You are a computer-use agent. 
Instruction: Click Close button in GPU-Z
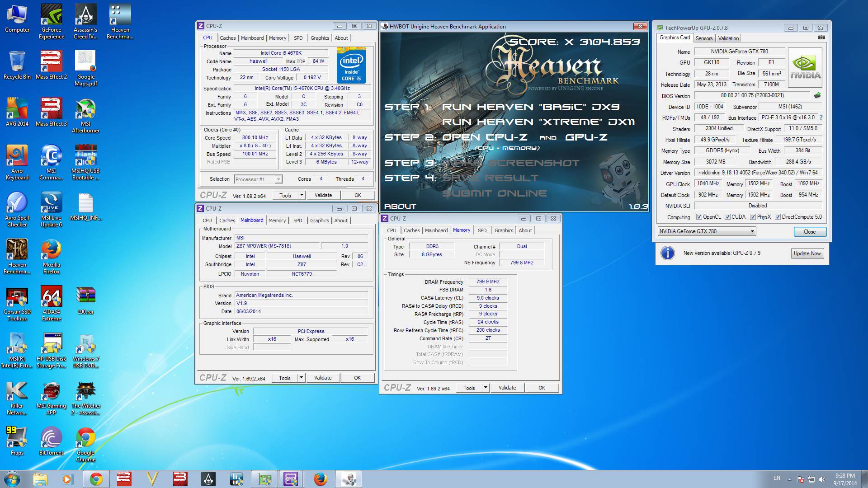click(810, 231)
